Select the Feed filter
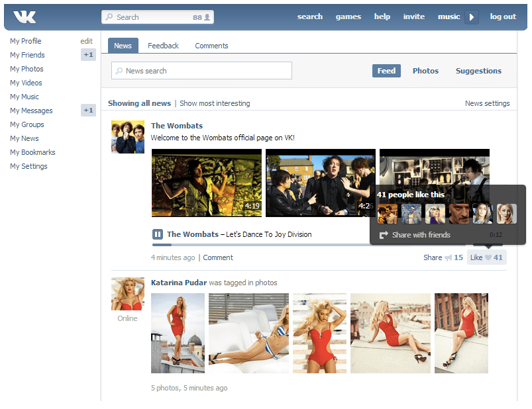 pyautogui.click(x=386, y=71)
